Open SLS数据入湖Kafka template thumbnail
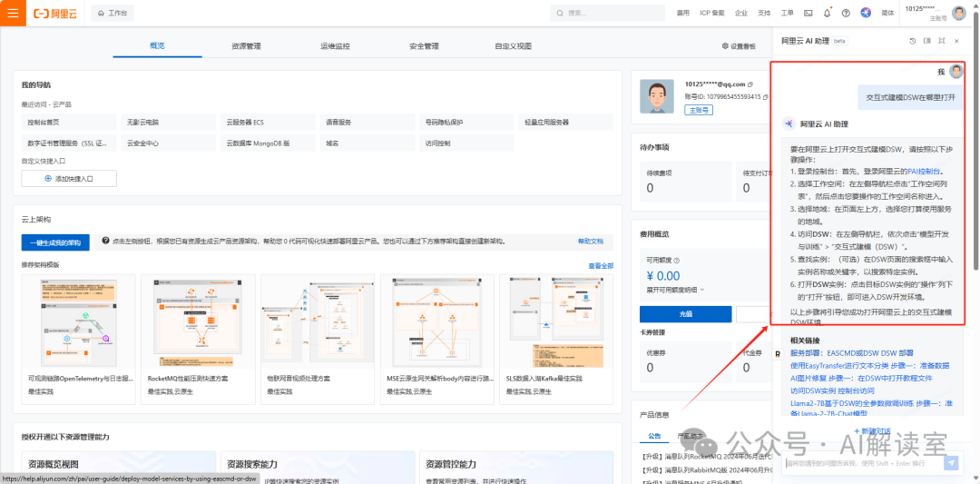980x484 pixels. click(556, 321)
